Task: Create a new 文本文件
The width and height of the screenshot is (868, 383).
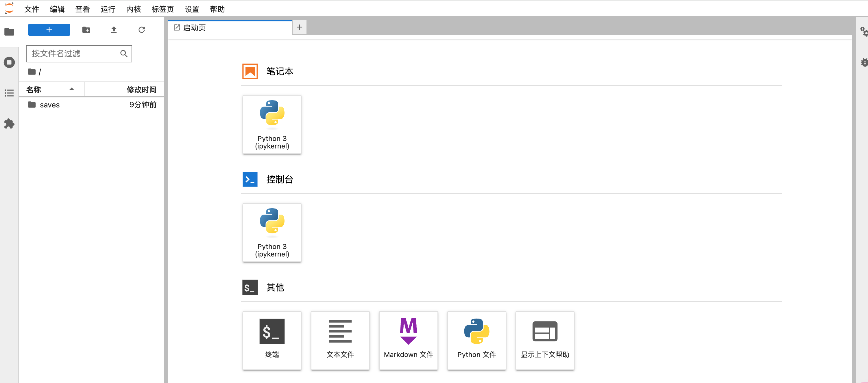Action: point(340,341)
